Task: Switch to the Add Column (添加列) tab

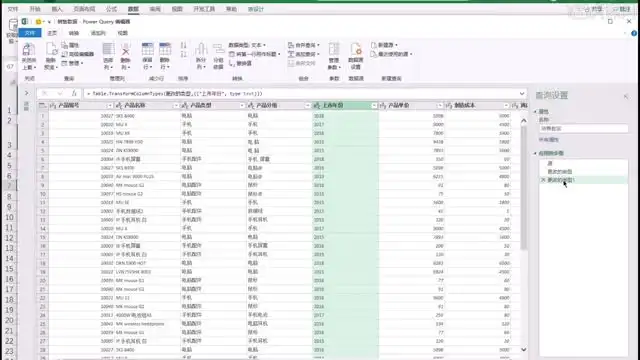Action: (98, 33)
